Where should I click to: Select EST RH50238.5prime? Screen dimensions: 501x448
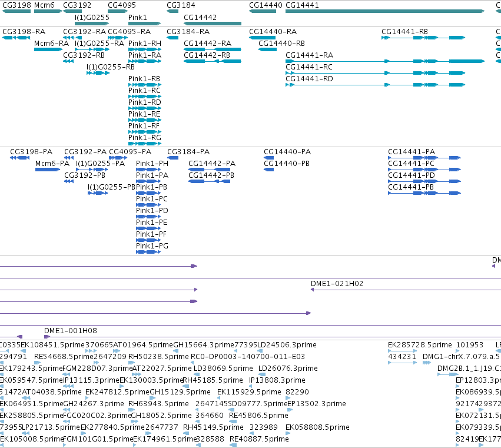click(158, 357)
